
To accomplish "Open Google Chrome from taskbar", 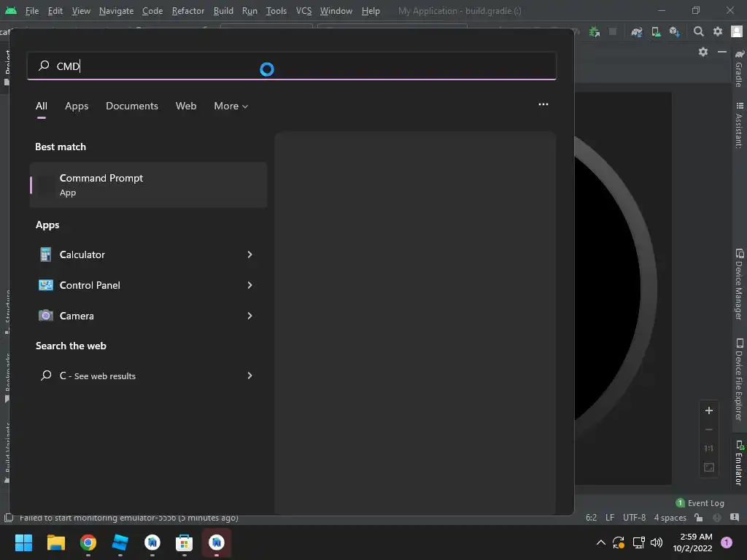I will [x=88, y=542].
